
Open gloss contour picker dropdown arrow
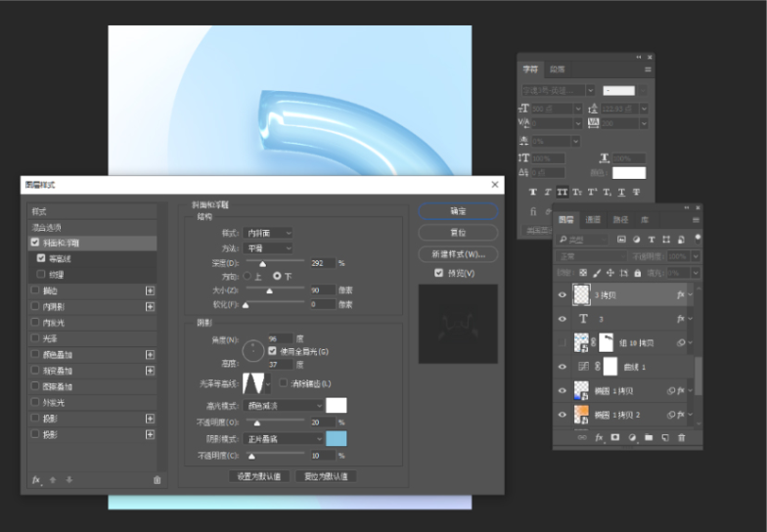268,383
